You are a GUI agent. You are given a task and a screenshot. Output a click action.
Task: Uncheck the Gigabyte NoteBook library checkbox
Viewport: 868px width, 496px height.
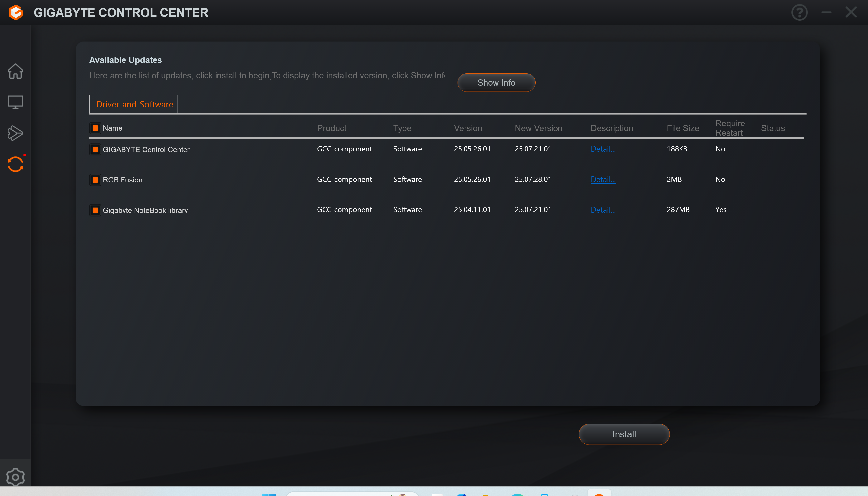[95, 210]
